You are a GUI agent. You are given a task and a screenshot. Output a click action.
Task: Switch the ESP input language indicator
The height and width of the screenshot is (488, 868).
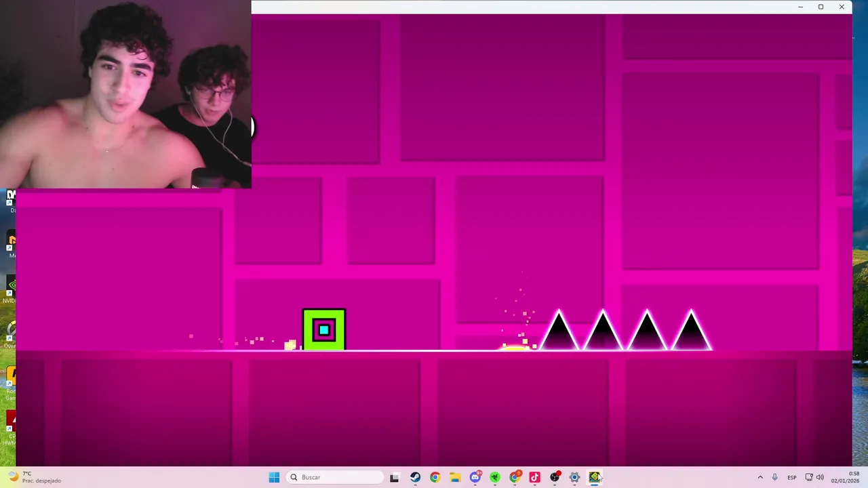[x=792, y=477]
